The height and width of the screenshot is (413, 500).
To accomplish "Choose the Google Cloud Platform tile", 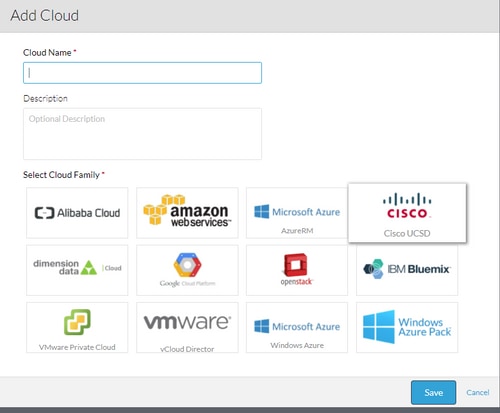I will [187, 270].
